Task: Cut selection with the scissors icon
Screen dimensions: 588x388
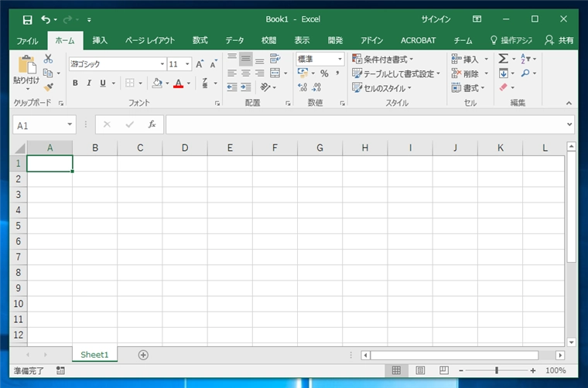Action: tap(48, 59)
